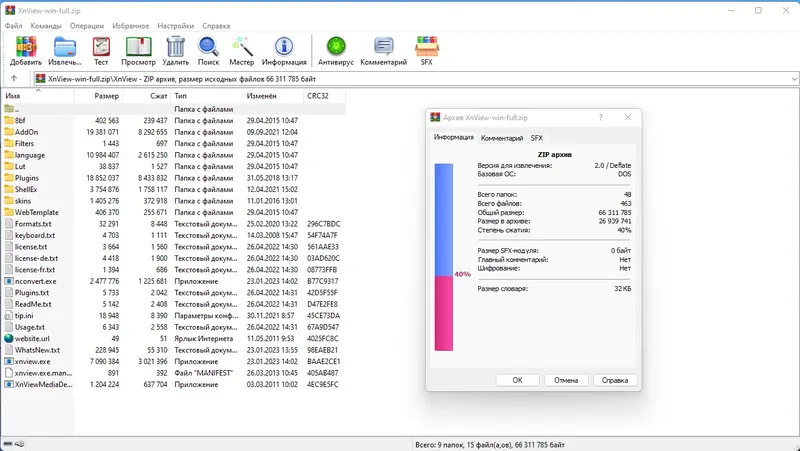Viewport: 800px width, 451px height.
Task: Open the Файл menu
Action: pos(14,26)
